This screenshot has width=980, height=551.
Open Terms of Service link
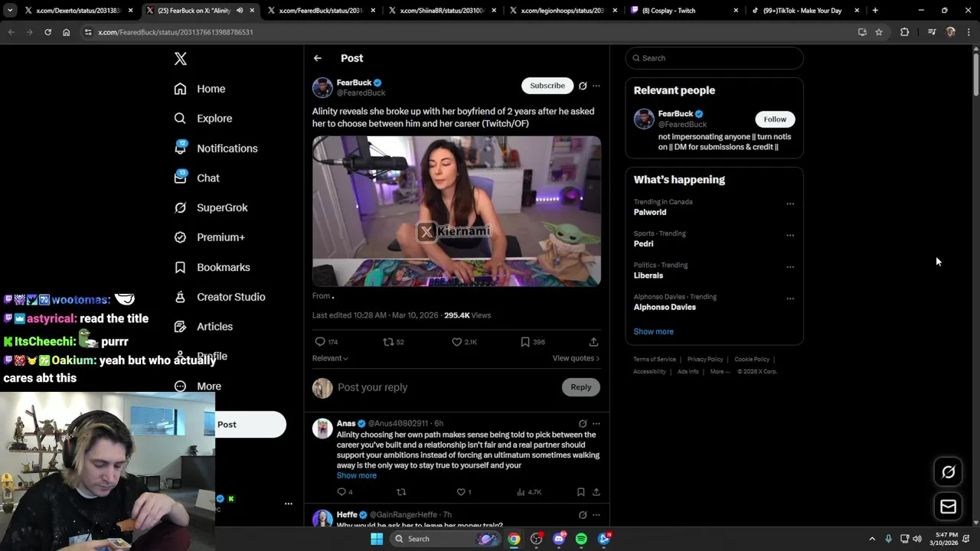point(655,359)
